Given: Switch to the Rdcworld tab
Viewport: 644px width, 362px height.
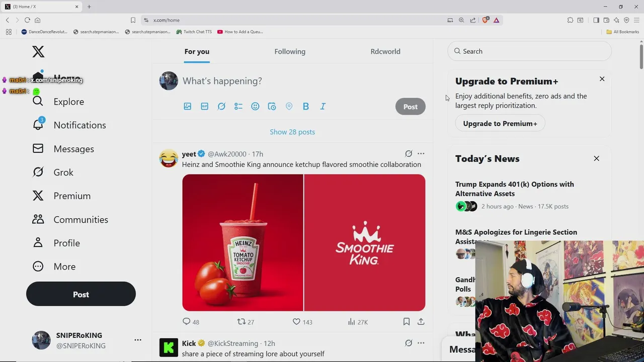Looking at the screenshot, I should click(x=385, y=51).
